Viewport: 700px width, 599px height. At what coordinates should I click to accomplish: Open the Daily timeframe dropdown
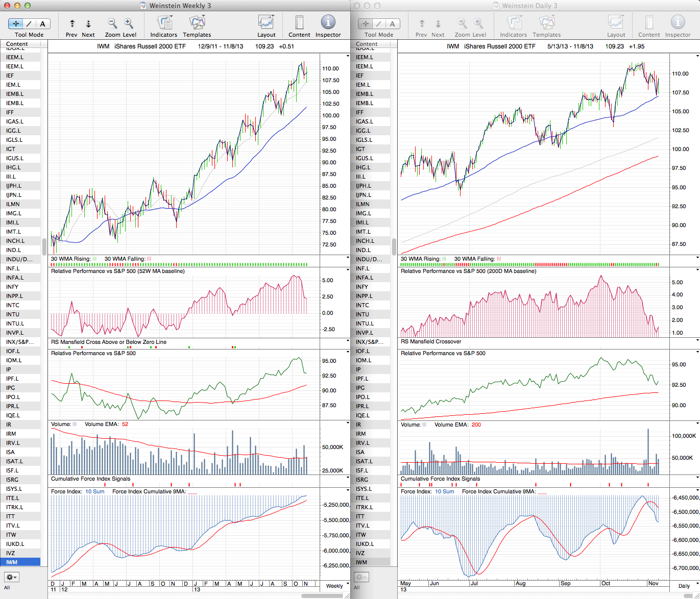(687, 585)
